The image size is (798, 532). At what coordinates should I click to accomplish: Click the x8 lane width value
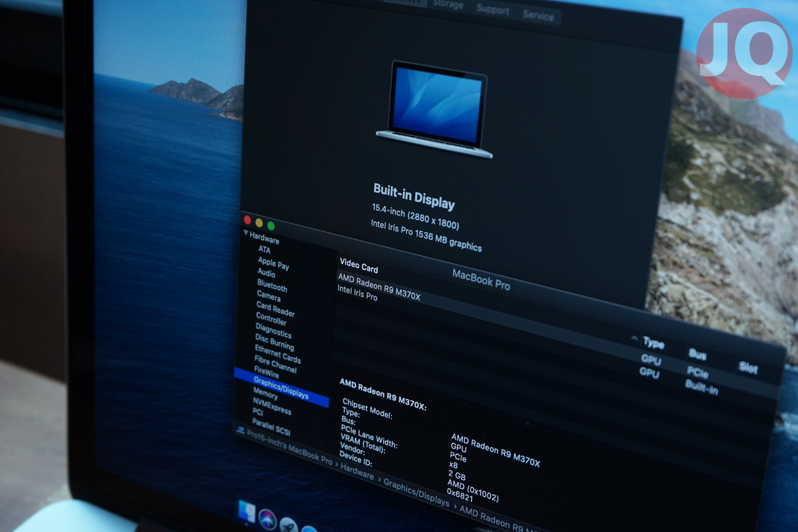coord(454,465)
